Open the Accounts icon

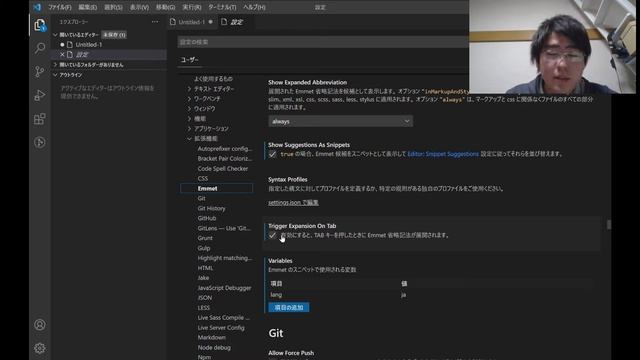pyautogui.click(x=40, y=324)
